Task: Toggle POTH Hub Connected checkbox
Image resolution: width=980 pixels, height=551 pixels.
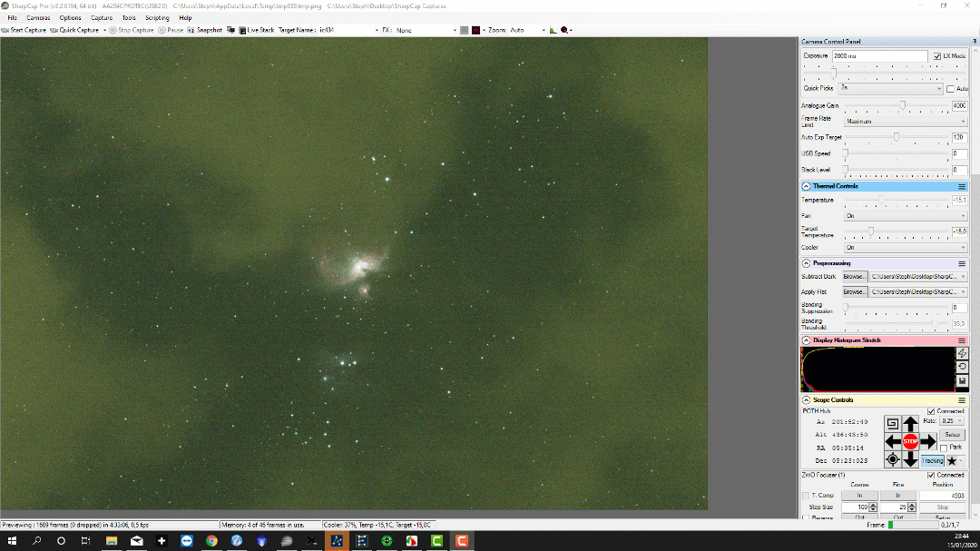Action: 931,411
